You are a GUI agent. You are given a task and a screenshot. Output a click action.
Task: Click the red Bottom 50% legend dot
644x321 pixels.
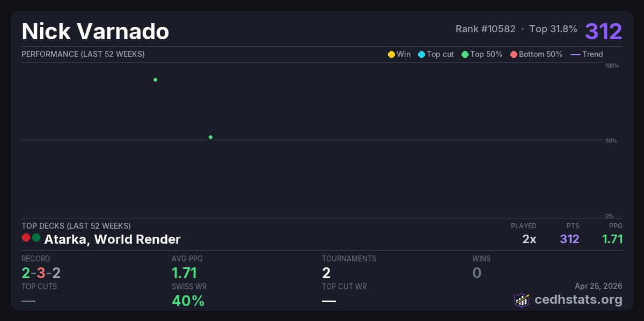(x=514, y=54)
